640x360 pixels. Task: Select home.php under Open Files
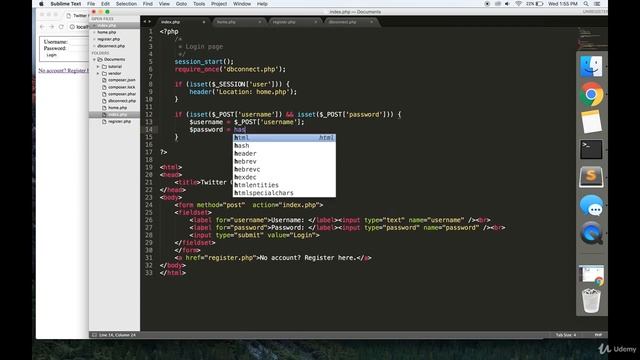(x=107, y=32)
